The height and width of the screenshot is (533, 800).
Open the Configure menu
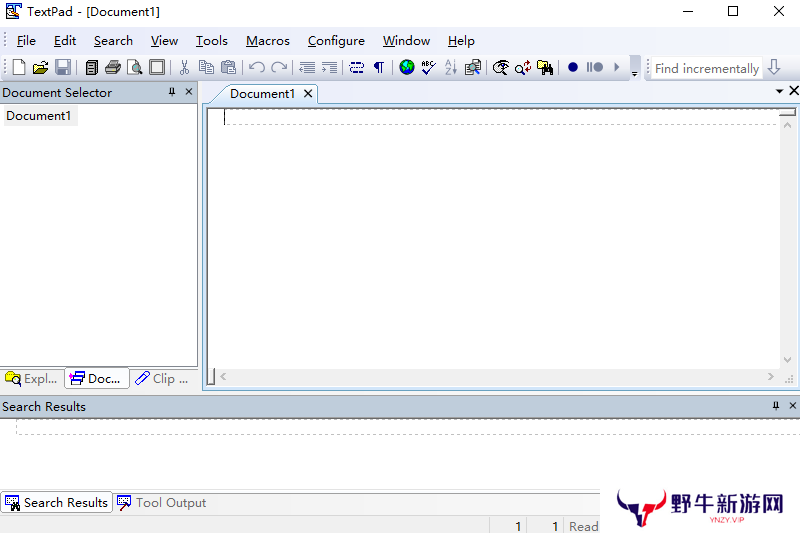tap(336, 41)
